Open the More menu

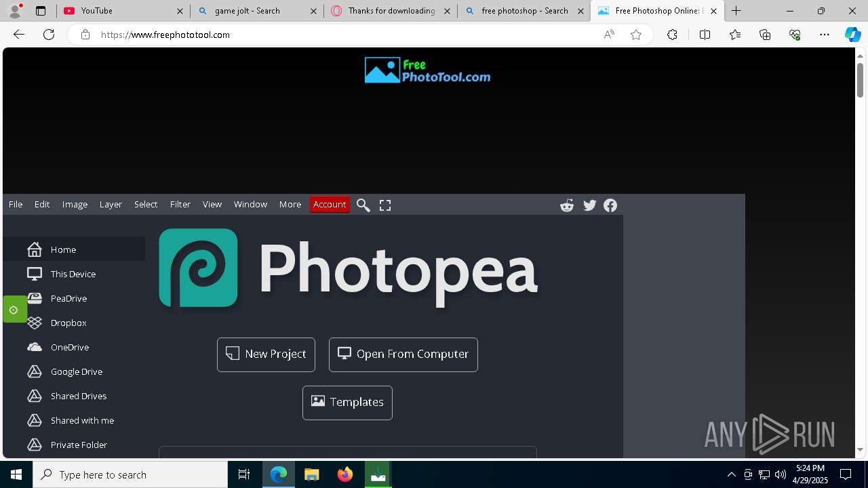[x=290, y=204]
